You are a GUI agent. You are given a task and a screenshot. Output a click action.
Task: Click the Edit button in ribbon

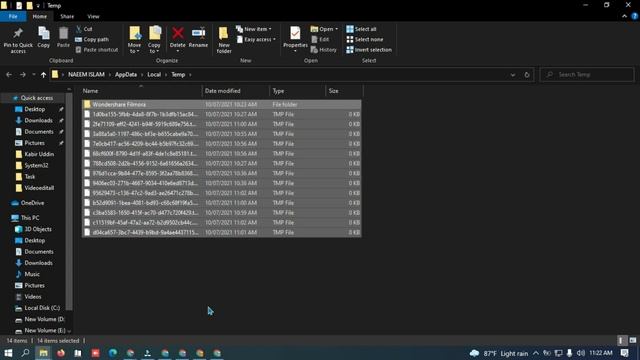point(320,40)
